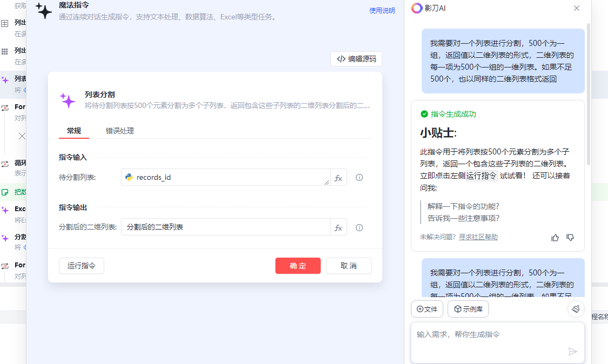The width and height of the screenshot is (608, 364).
Task: Open the 示例库 example library
Action: click(x=468, y=309)
